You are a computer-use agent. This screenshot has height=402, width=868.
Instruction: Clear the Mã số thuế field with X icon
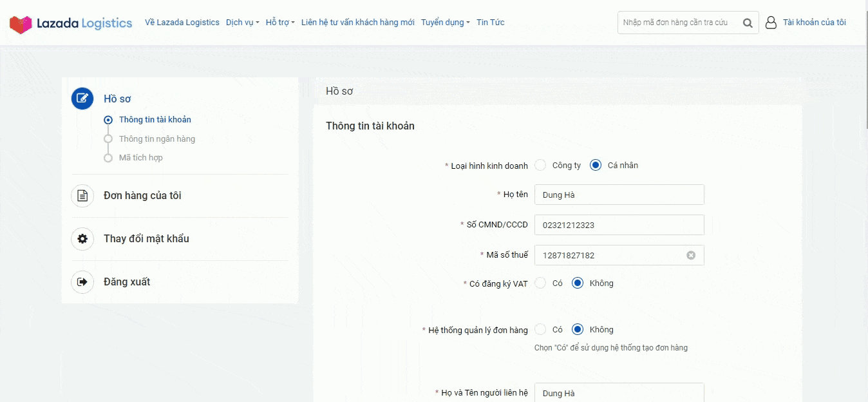coord(691,255)
